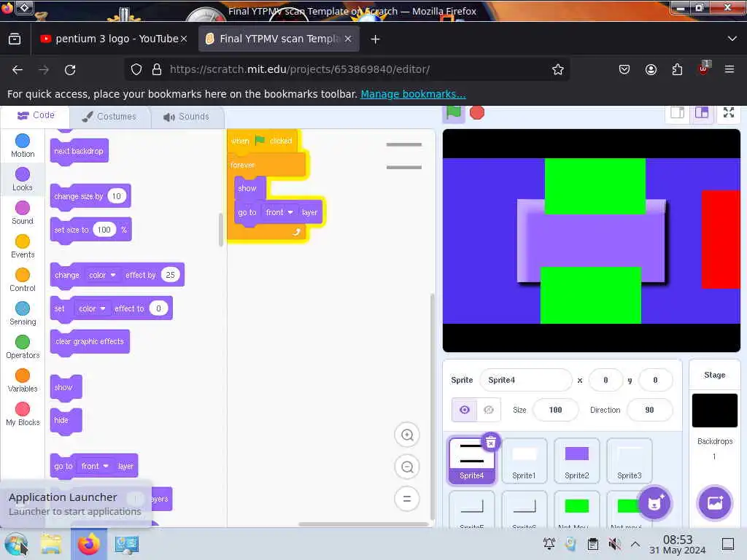747x560 pixels.
Task: Click the next backdrop block
Action: (x=79, y=152)
